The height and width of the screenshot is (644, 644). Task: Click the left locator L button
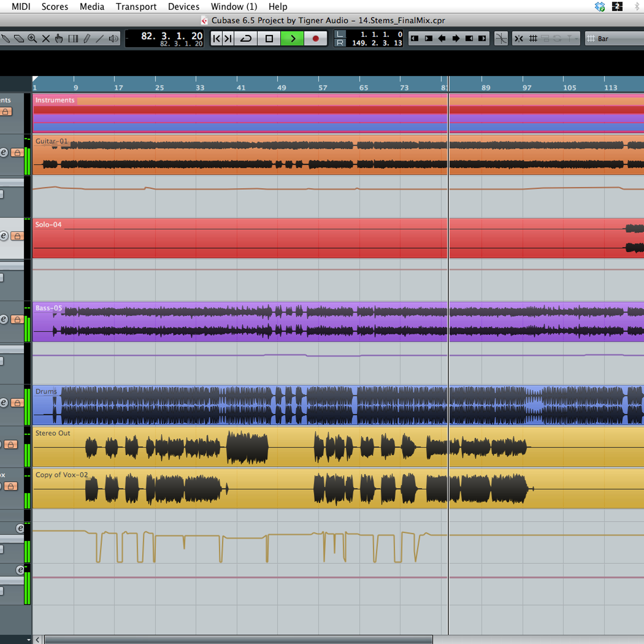tap(340, 34)
